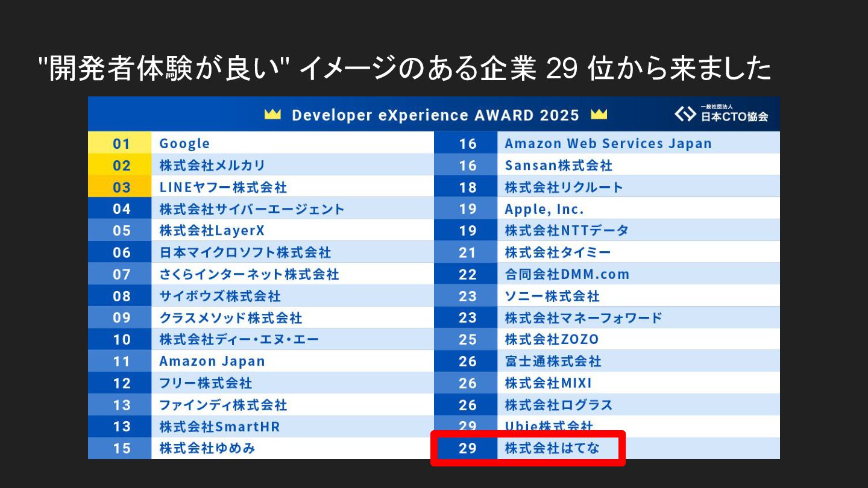Click 株式会社マネーフォワード in the ranking
Screen dimensions: 868x488
583,318
